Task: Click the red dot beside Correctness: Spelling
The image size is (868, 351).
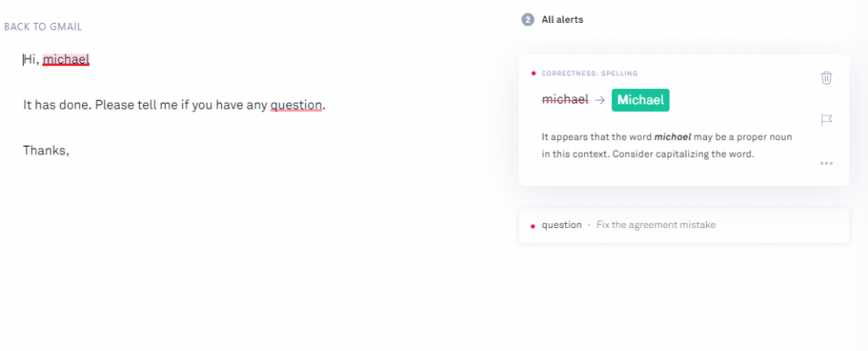Action: pyautogui.click(x=533, y=74)
